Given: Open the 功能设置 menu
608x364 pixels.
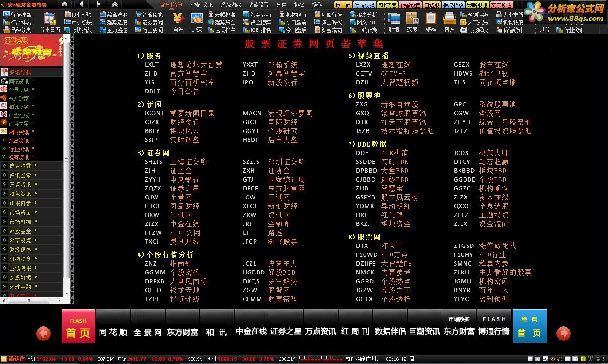Looking at the screenshot, I should pyautogui.click(x=258, y=5).
